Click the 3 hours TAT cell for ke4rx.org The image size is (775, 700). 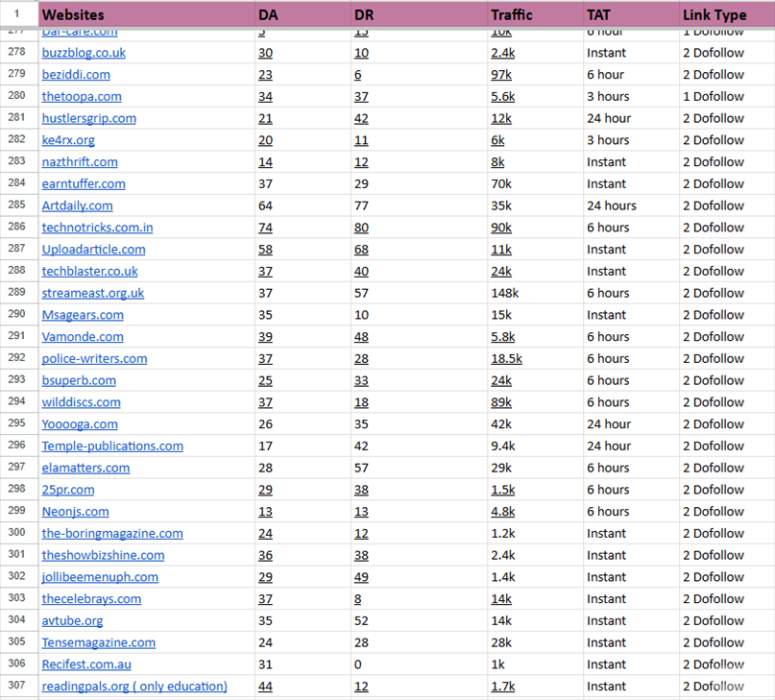(x=631, y=140)
